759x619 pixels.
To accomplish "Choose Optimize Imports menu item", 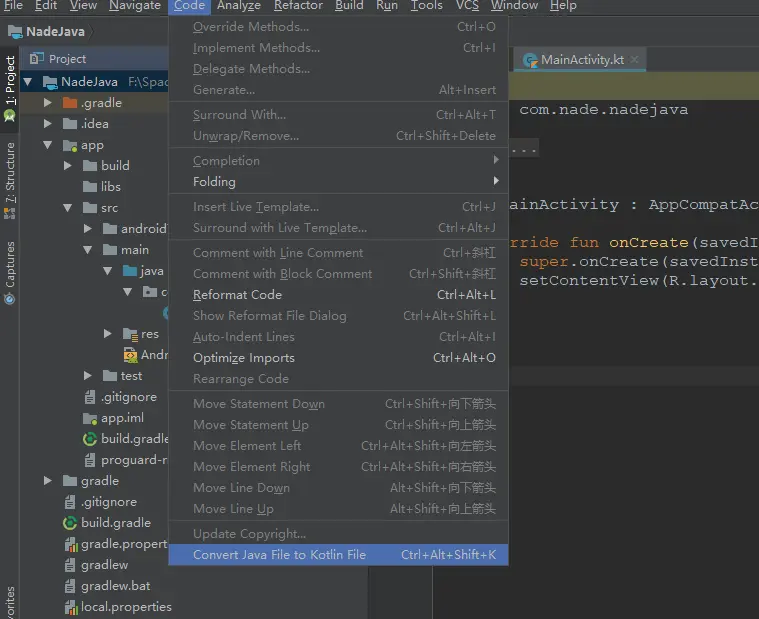I will coord(338,358).
